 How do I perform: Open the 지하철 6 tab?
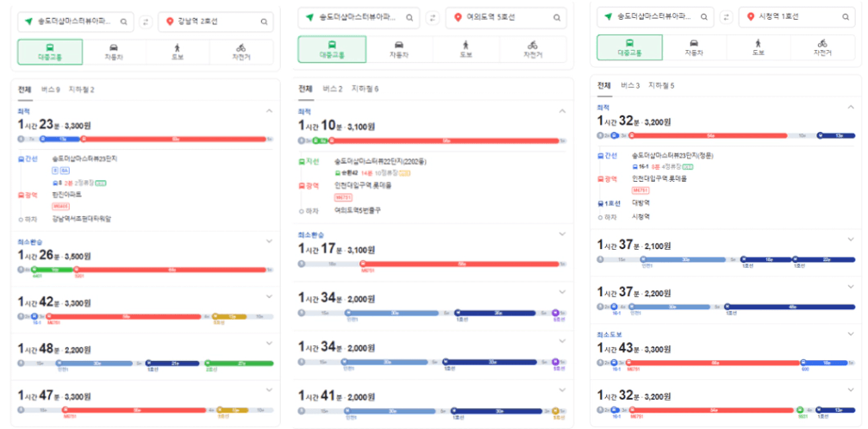(x=365, y=89)
